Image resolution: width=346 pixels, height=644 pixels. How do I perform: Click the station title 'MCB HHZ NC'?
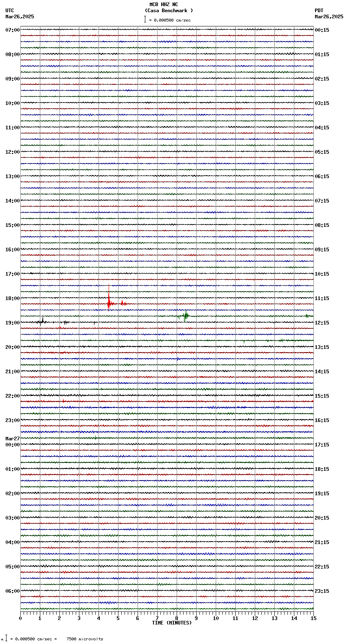[x=164, y=4]
